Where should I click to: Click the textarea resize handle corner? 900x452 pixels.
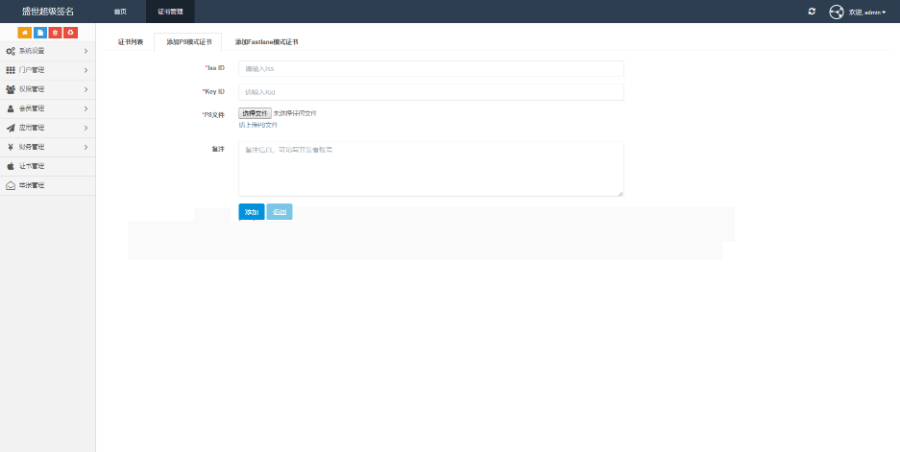click(x=620, y=194)
